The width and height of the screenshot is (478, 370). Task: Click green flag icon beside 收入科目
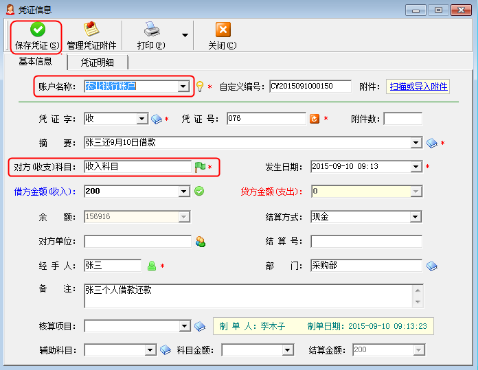tap(200, 167)
